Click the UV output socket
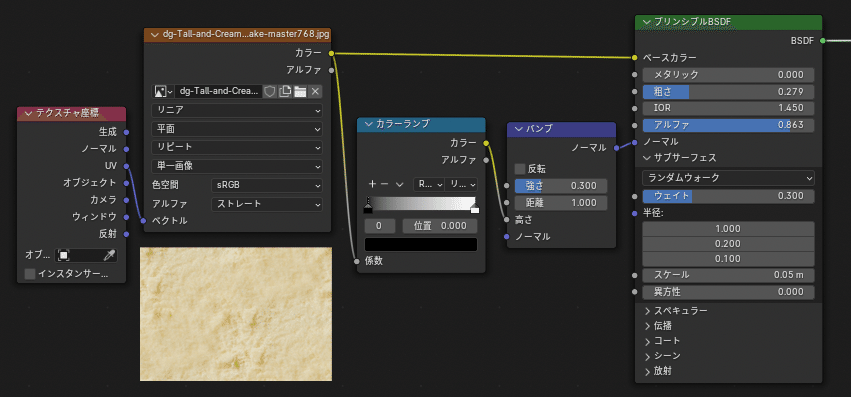 pos(126,166)
